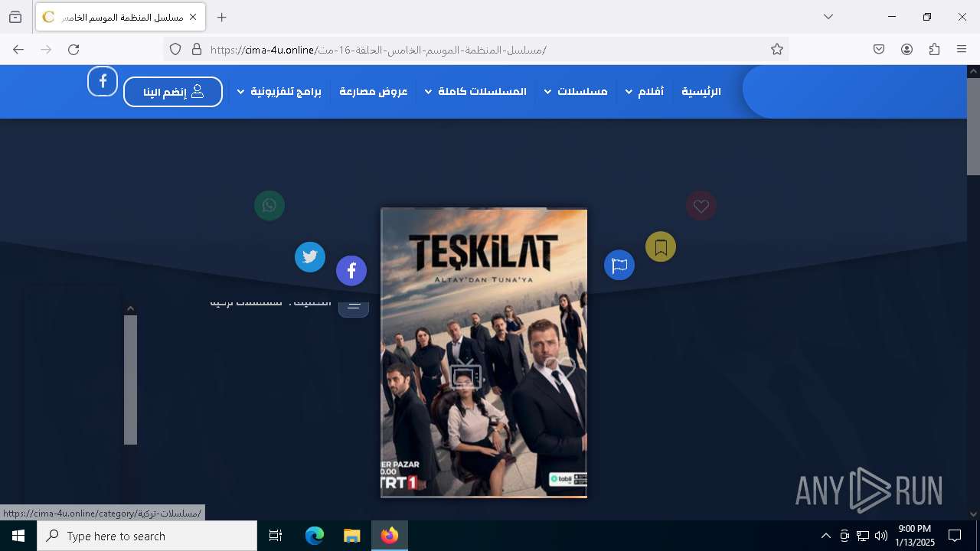Viewport: 980px width, 551px height.
Task: Open the المسلسلات كاملة menu item
Action: pyautogui.click(x=482, y=91)
